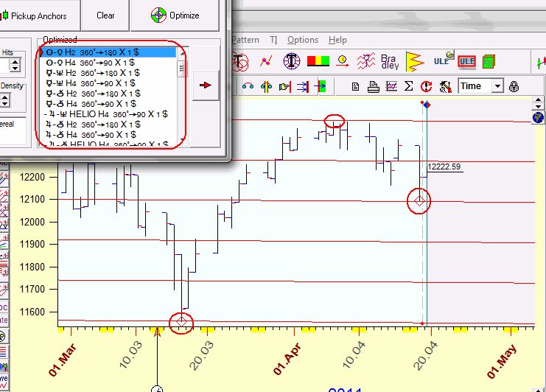This screenshot has width=546, height=392.
Task: Click the red circular refresh icon
Action: tap(426, 87)
